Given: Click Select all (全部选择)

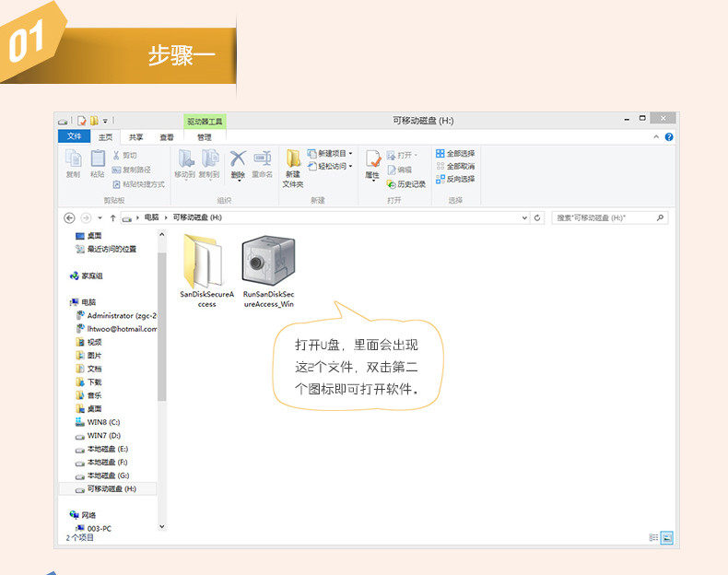Looking at the screenshot, I should 455,153.
